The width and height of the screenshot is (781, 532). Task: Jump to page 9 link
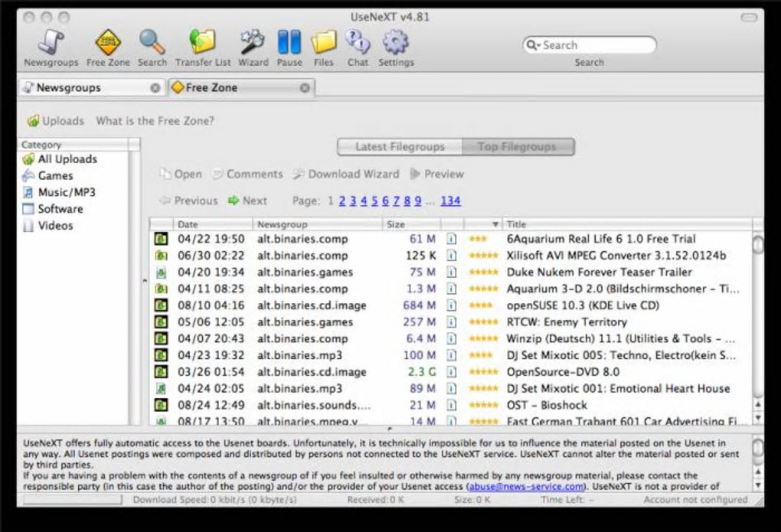tap(418, 201)
